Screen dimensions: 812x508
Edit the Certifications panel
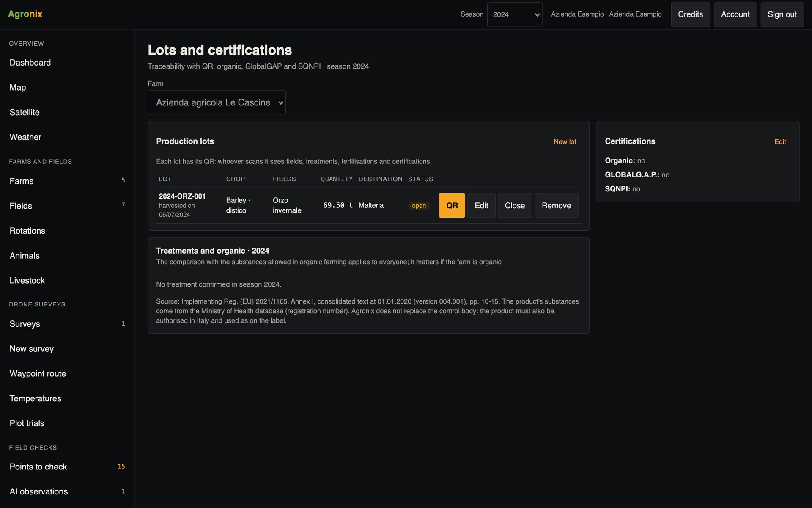[x=780, y=141]
